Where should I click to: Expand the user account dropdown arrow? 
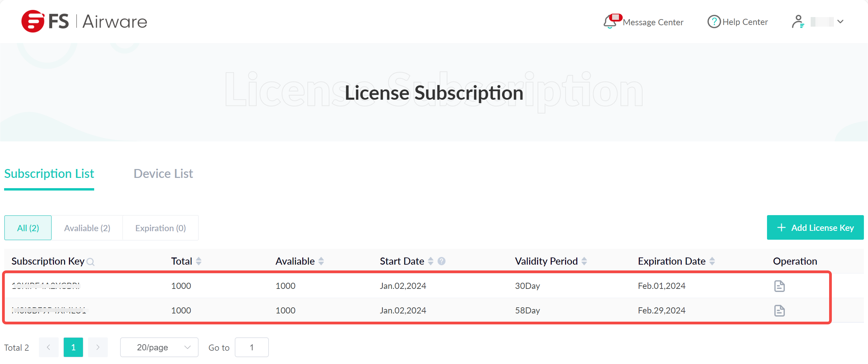tap(840, 22)
